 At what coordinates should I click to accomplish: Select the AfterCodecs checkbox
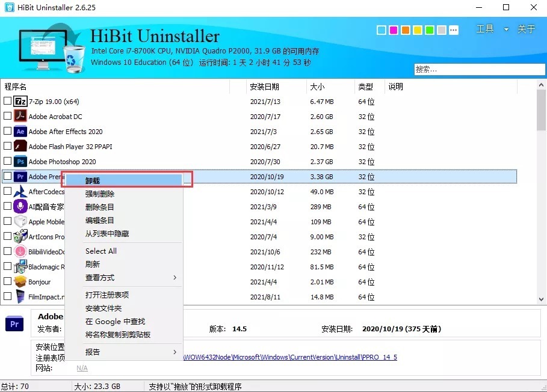point(7,191)
